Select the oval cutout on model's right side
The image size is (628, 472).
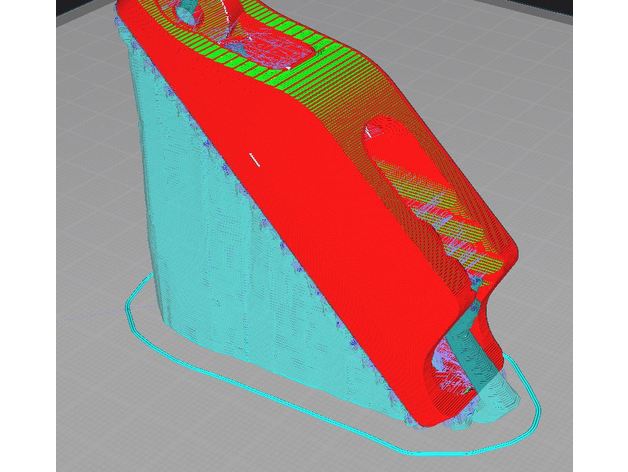pos(400,150)
